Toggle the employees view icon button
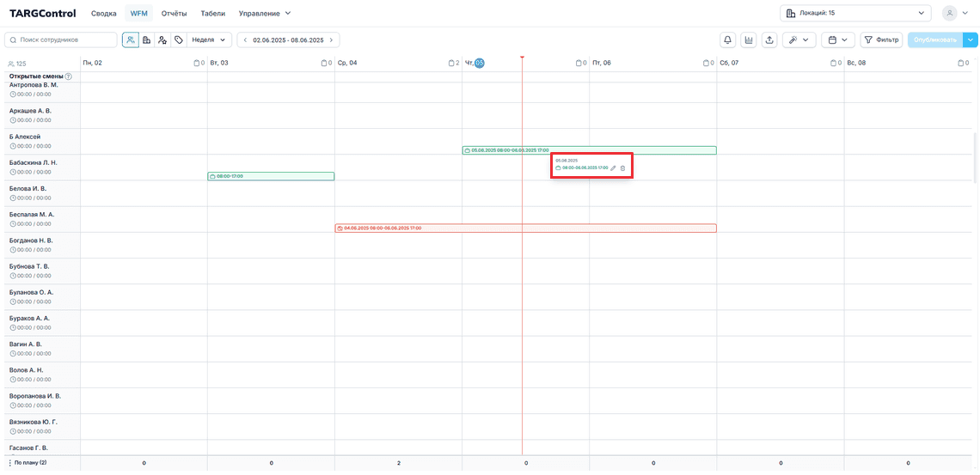 [x=131, y=40]
